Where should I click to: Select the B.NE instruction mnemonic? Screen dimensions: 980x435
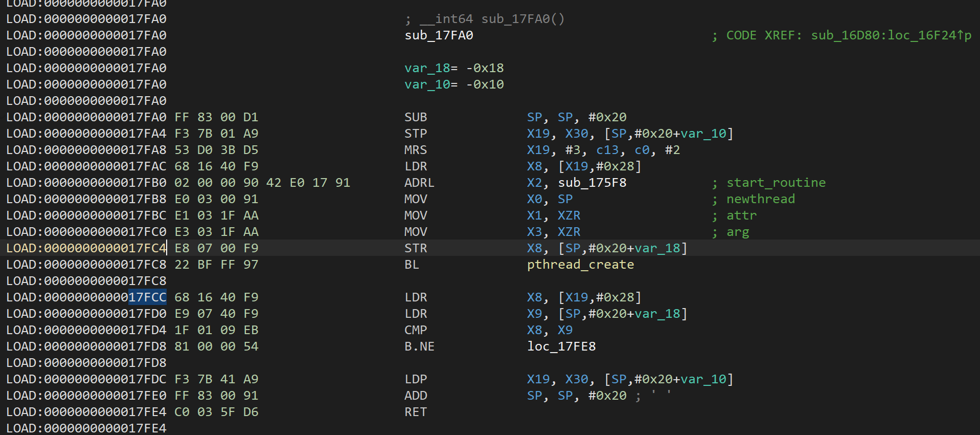(419, 346)
